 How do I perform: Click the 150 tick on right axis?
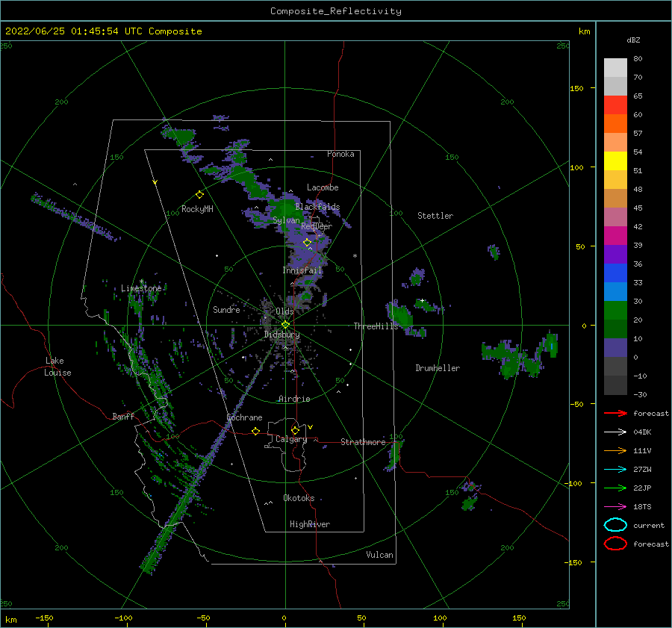576,88
